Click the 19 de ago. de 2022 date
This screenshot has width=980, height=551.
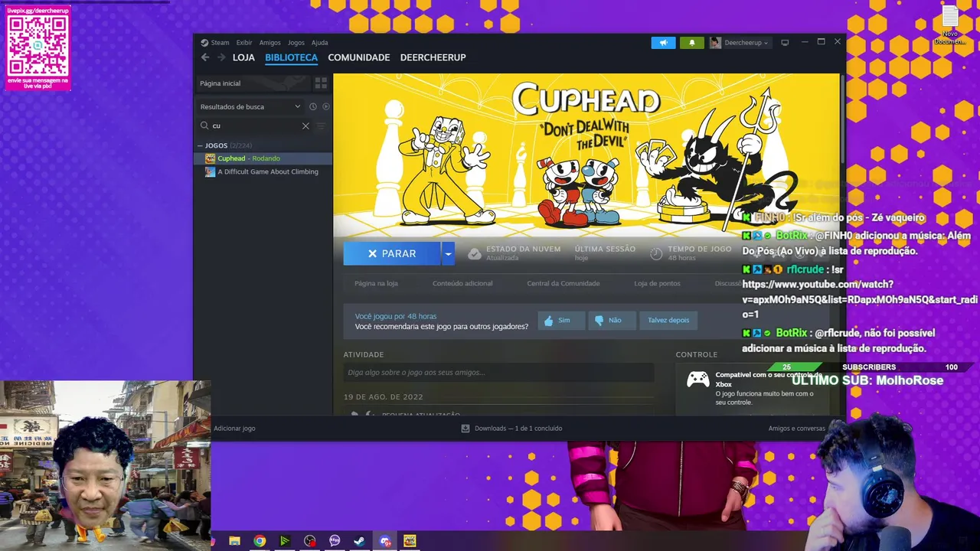click(x=384, y=397)
